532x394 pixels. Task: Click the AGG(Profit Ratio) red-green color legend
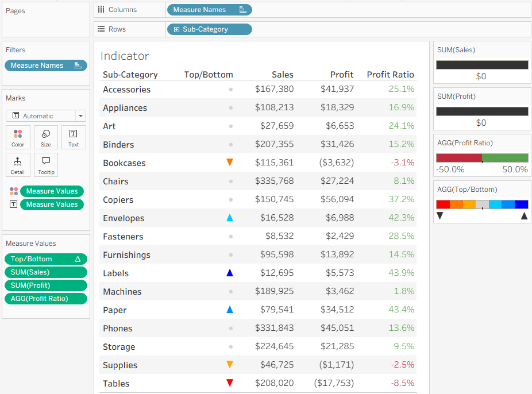point(482,158)
